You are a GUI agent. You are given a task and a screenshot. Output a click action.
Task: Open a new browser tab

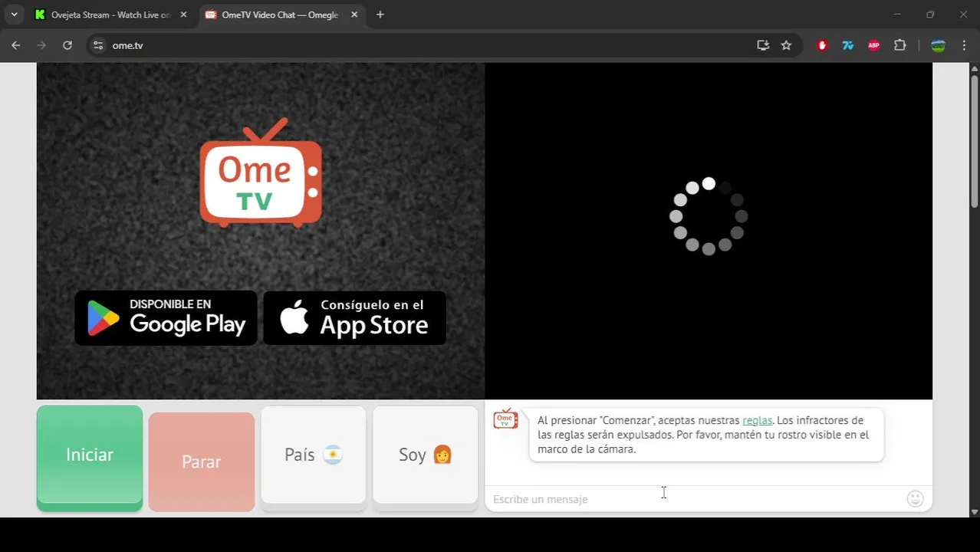pyautogui.click(x=380, y=15)
